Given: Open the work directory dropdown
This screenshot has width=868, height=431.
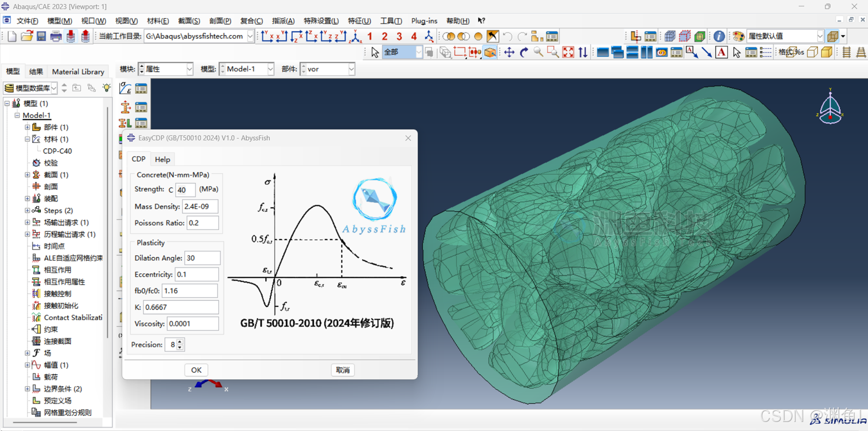Looking at the screenshot, I should tap(250, 36).
